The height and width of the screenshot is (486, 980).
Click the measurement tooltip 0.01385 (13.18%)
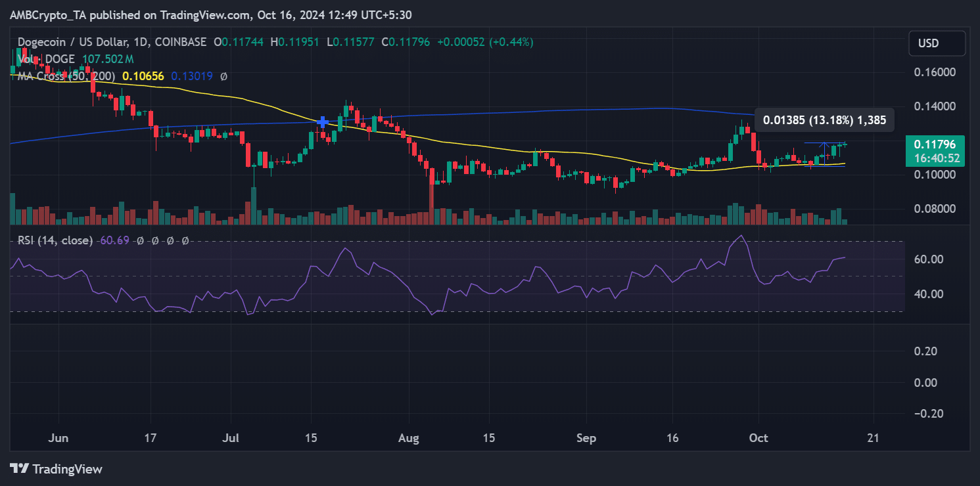click(824, 120)
